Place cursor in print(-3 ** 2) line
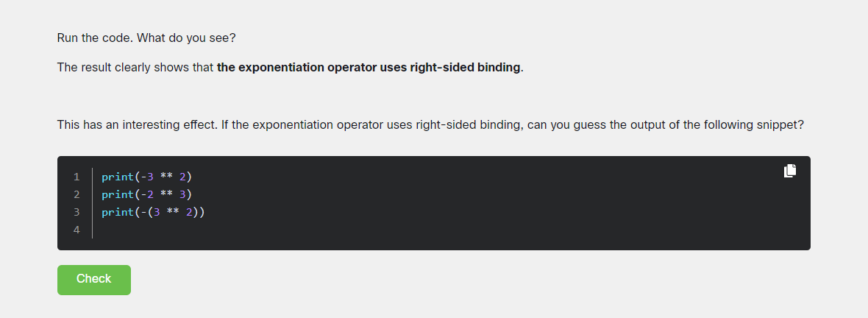The height and width of the screenshot is (318, 868). coord(146,177)
